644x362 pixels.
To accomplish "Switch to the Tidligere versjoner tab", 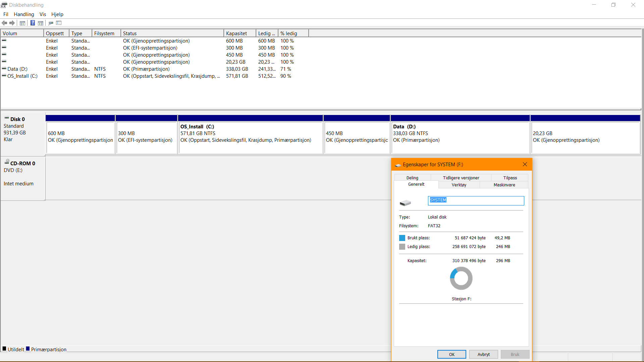I will [461, 178].
